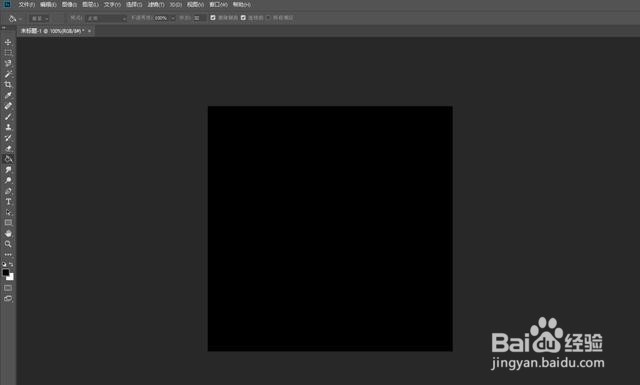The height and width of the screenshot is (385, 640).
Task: Open the 图层 (Layer) menu
Action: click(90, 4)
